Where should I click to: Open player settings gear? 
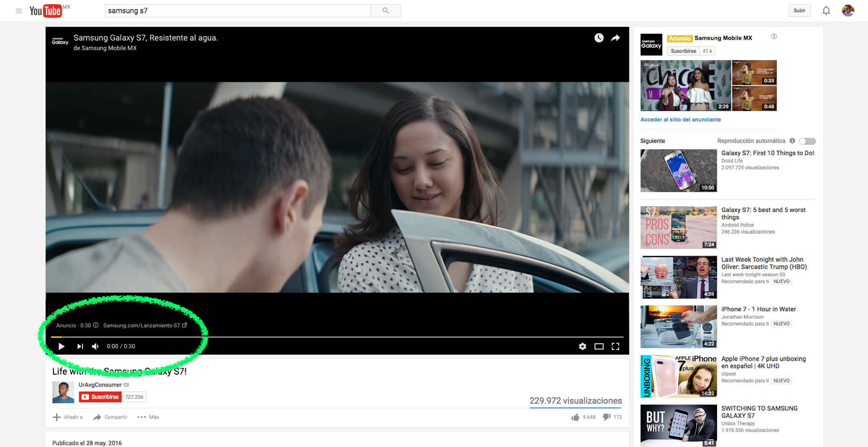(x=582, y=346)
